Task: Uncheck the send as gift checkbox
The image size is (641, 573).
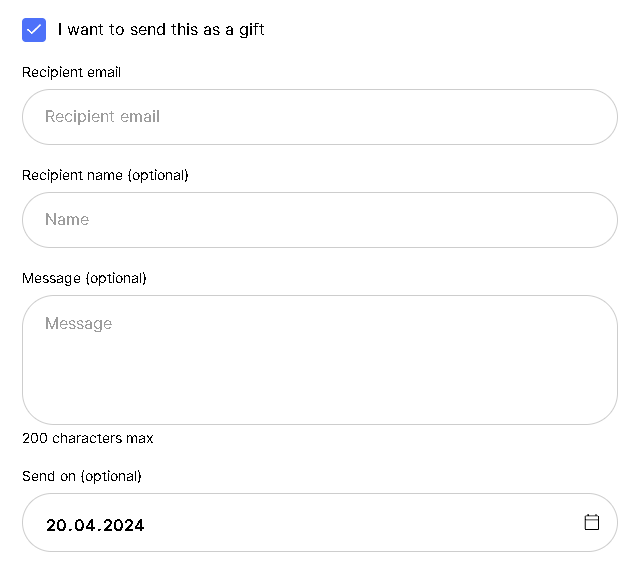Action: coord(34,30)
